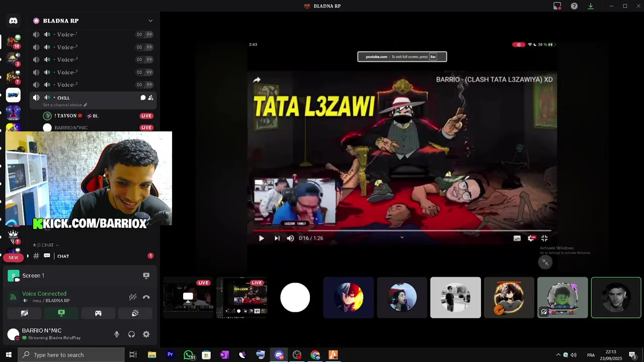644x362 pixels.
Task: Toggle video subtitles
Action: [x=517, y=238]
